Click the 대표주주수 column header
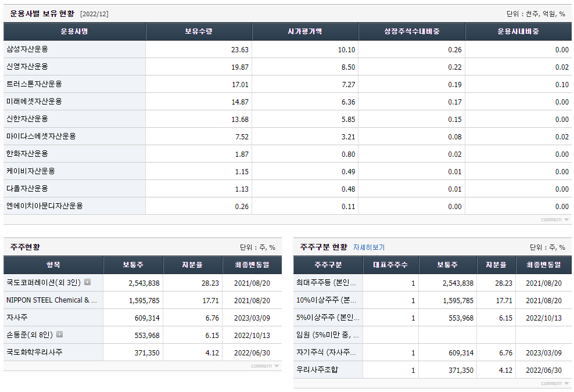 (390, 265)
